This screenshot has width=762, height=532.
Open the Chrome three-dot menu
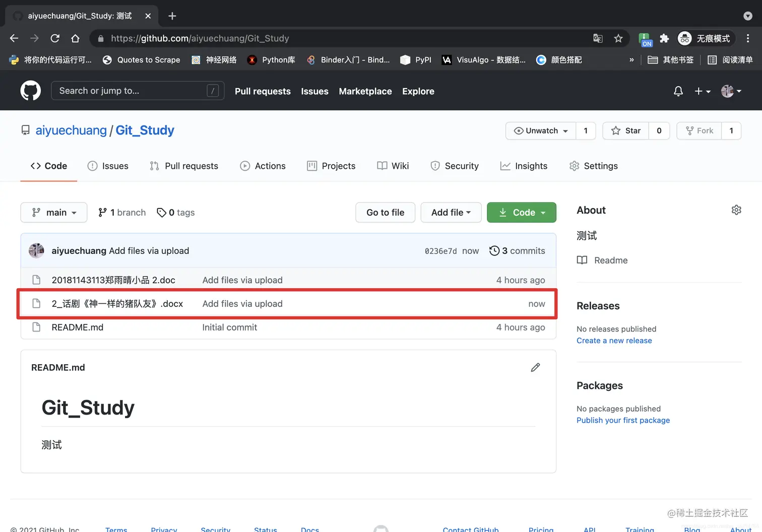pos(748,38)
